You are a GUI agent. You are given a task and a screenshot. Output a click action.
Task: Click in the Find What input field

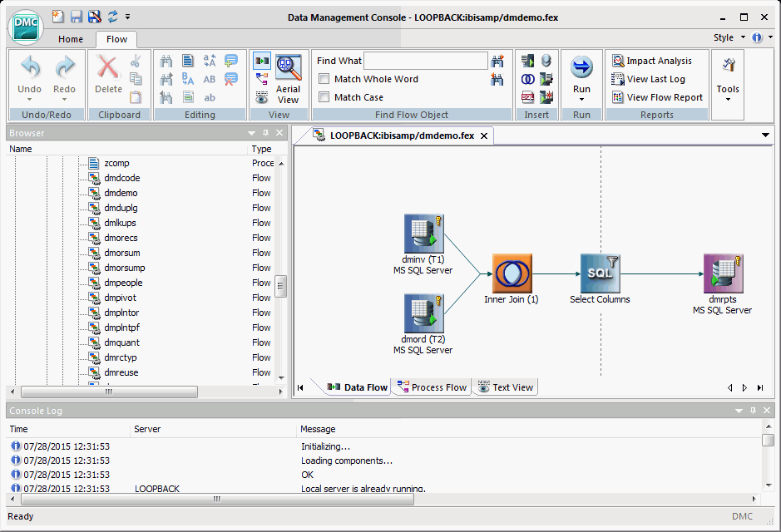point(425,61)
